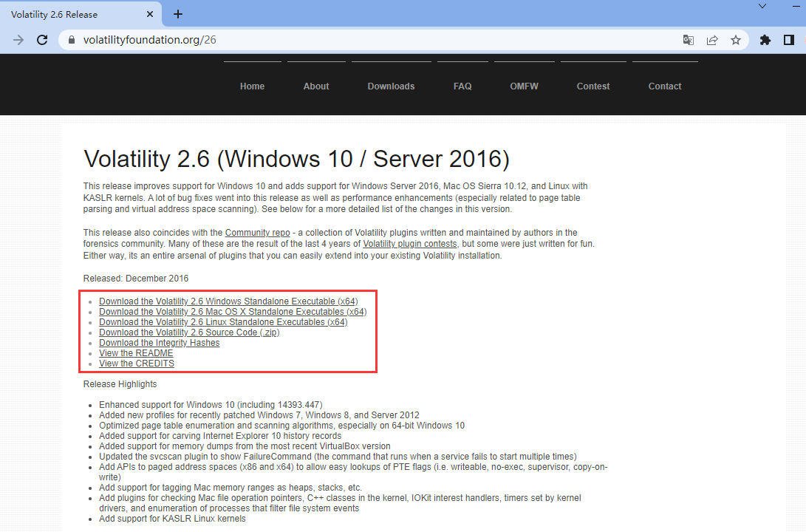Toggle the browser side panel icon
Screen dimensions: 806x532
click(x=788, y=40)
